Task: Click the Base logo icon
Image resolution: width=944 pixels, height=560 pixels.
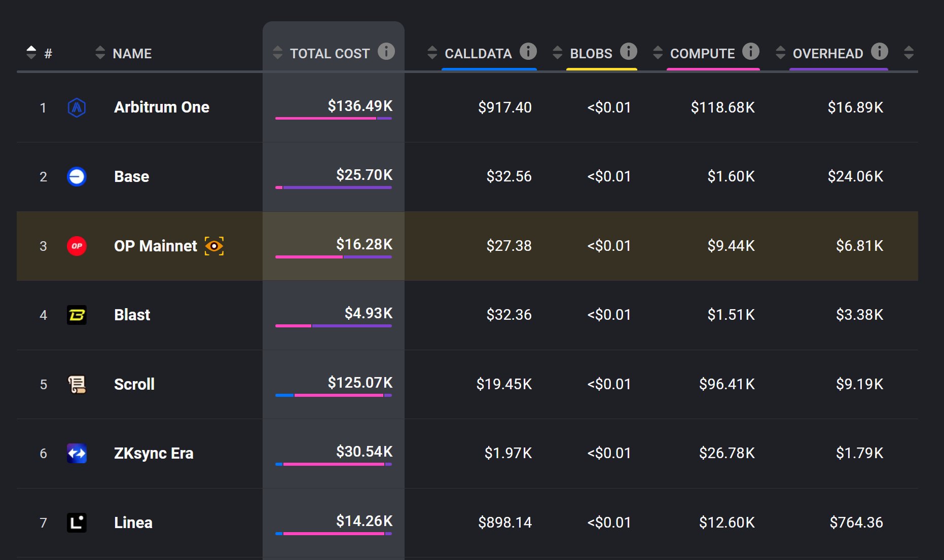Action: 77,176
